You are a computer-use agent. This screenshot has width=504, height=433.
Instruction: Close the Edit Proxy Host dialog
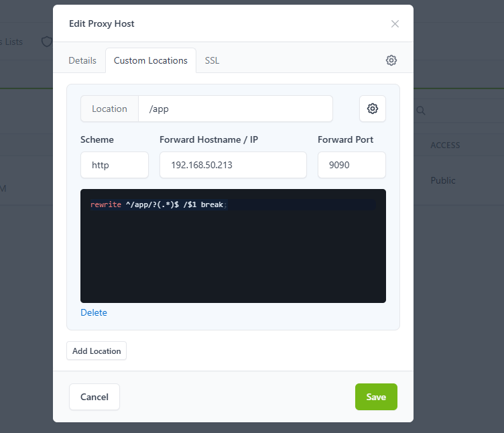click(x=395, y=23)
